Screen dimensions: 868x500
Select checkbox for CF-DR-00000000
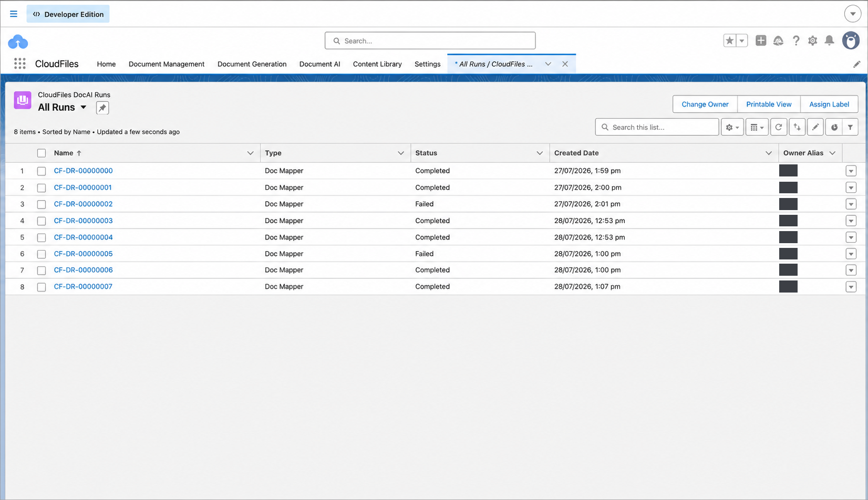(42, 171)
